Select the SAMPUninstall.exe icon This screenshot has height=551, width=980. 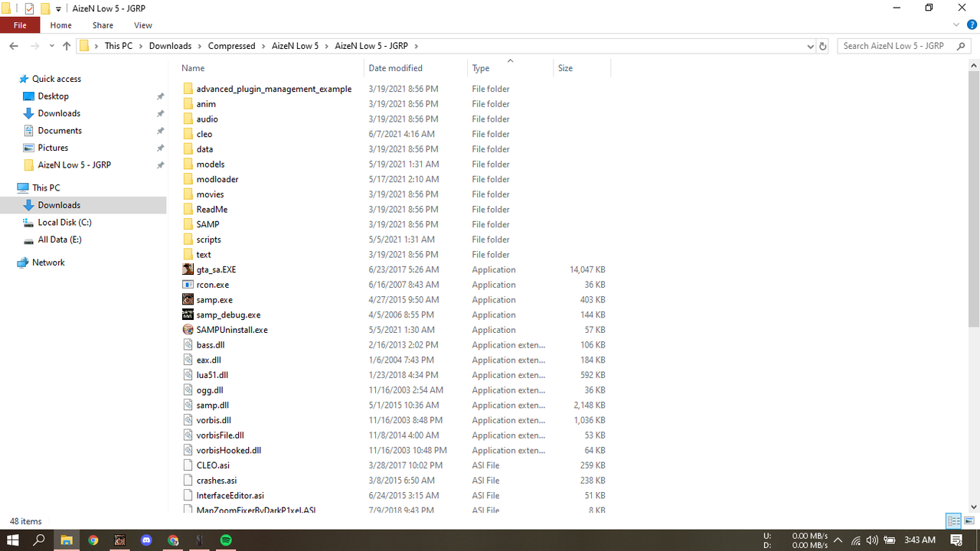[188, 330]
